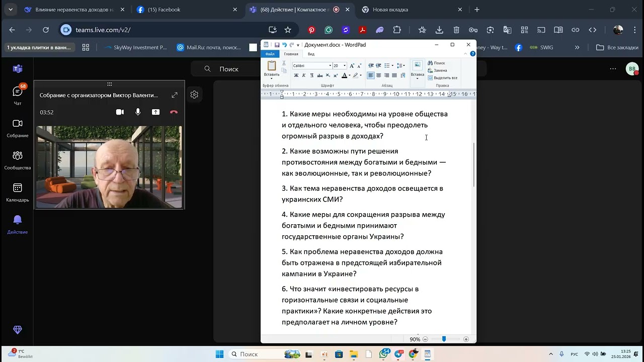Toggle bold Ж formatting

(x=296, y=75)
